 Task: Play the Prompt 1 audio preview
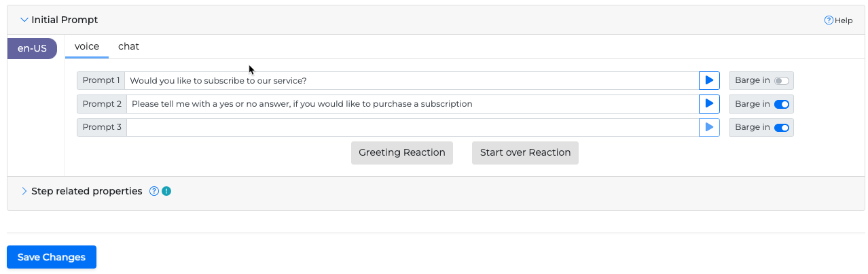(709, 80)
